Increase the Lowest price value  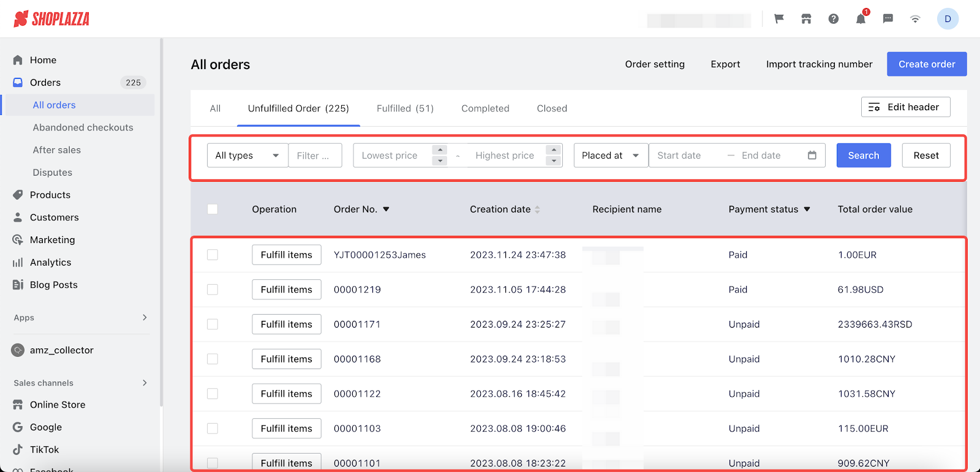440,150
